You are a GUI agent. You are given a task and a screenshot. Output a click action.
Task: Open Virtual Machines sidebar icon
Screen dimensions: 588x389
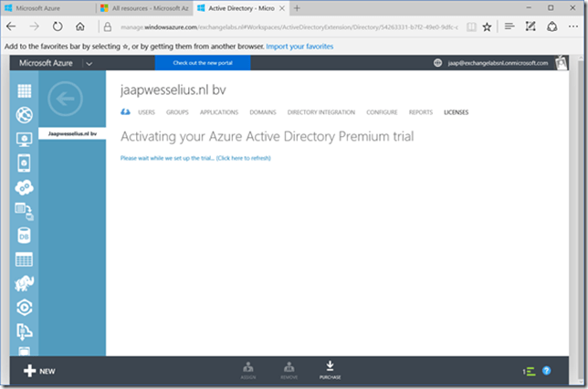(x=25, y=140)
